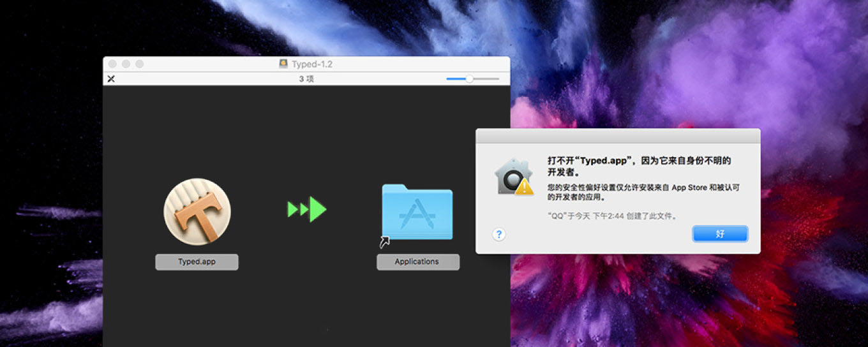Minimize the Typed-1.2 Finder window

pyautogui.click(x=126, y=64)
